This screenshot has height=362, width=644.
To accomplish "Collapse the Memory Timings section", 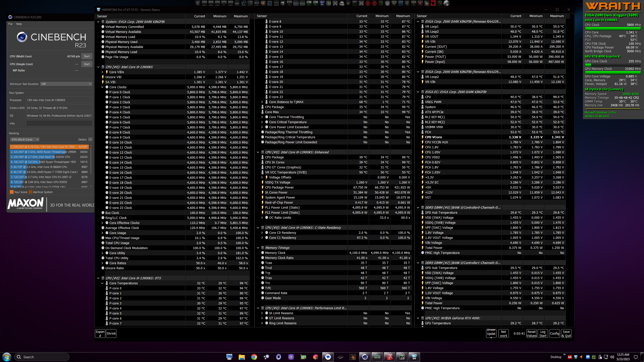I will pyautogui.click(x=258, y=248).
